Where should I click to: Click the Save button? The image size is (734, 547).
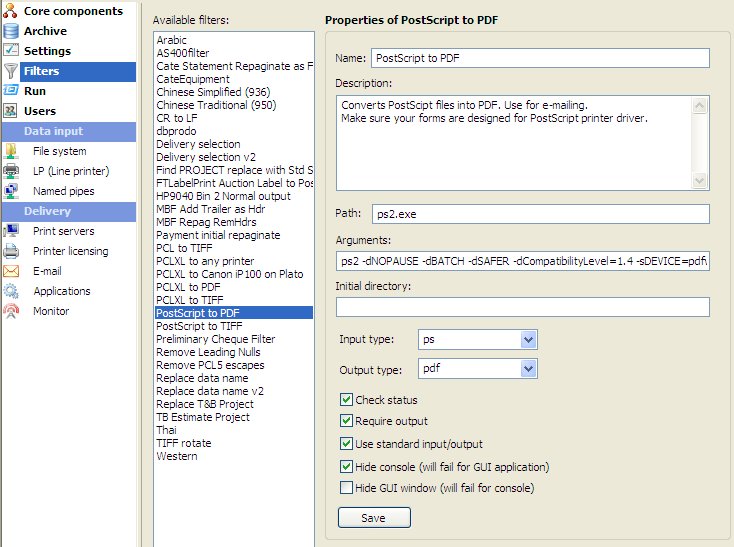point(374,518)
